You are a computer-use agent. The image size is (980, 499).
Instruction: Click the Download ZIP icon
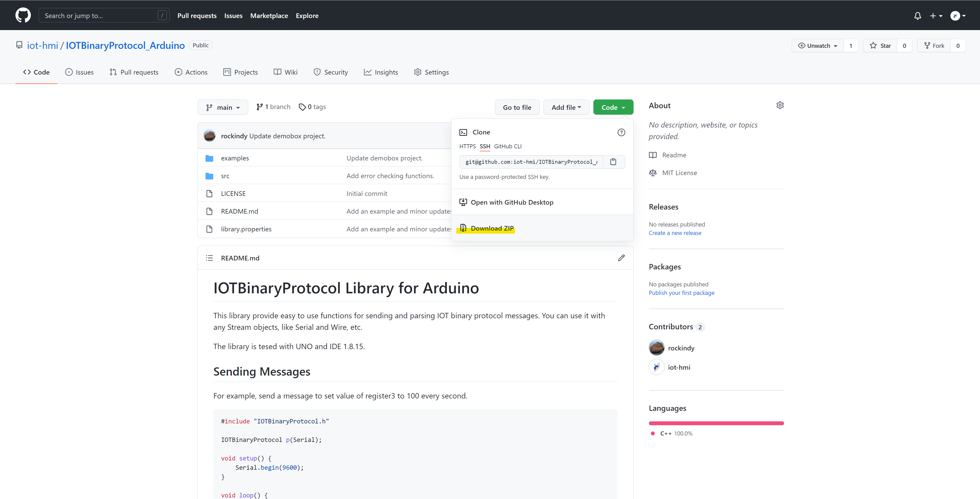click(x=463, y=228)
